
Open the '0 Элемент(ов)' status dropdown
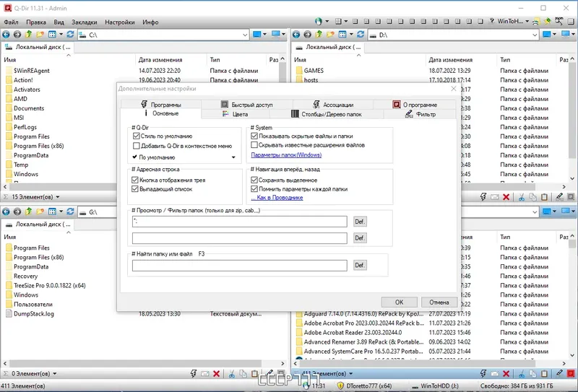click(55, 374)
